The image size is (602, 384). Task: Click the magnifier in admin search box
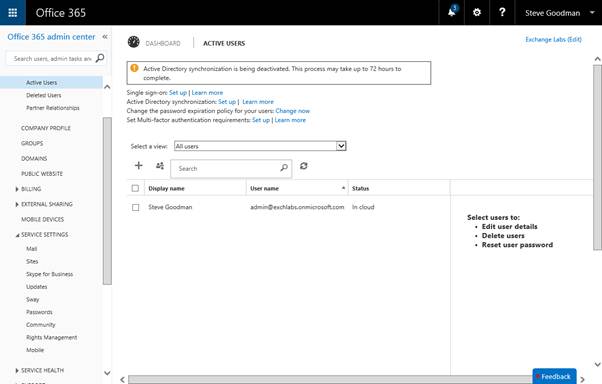pos(100,58)
